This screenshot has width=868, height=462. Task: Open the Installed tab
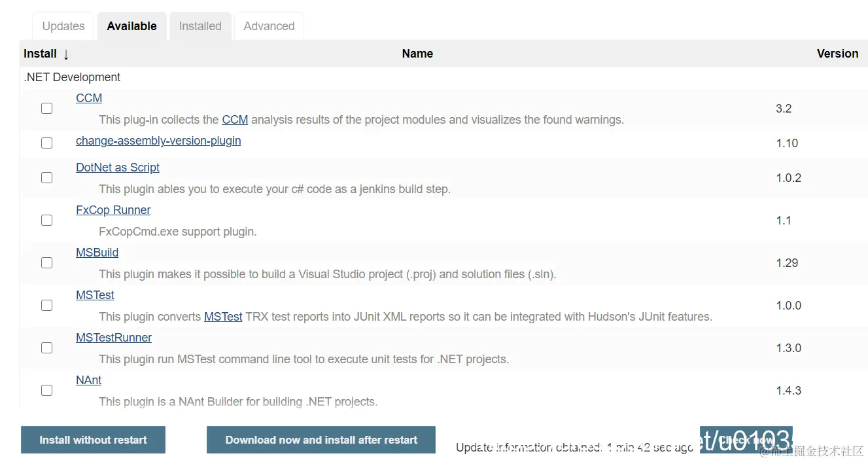[200, 26]
